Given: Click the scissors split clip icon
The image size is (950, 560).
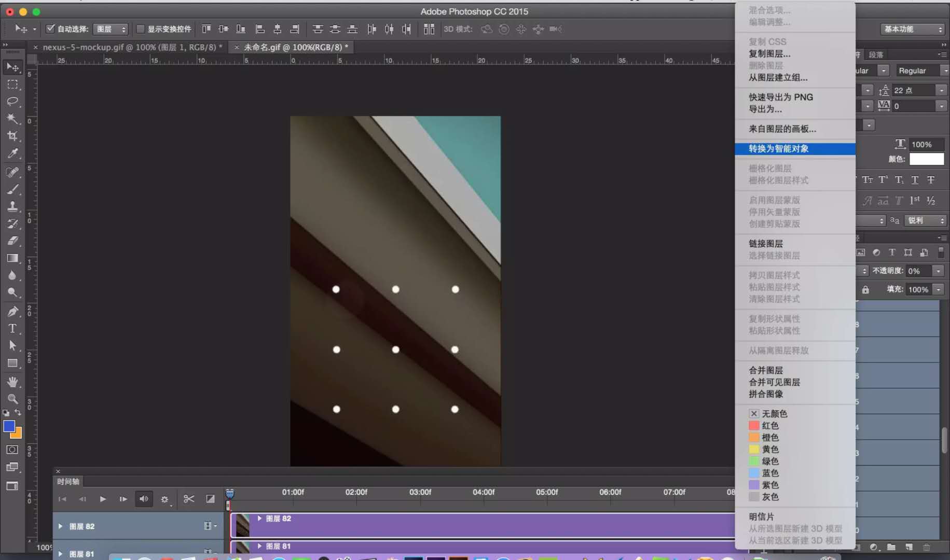Looking at the screenshot, I should (x=189, y=499).
